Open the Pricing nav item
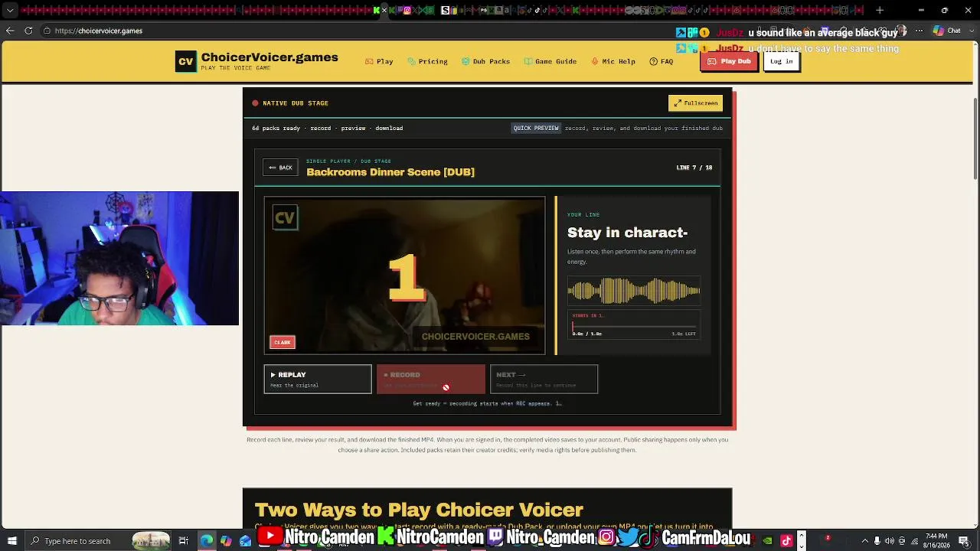Screen dimensions: 980x551 427,61
